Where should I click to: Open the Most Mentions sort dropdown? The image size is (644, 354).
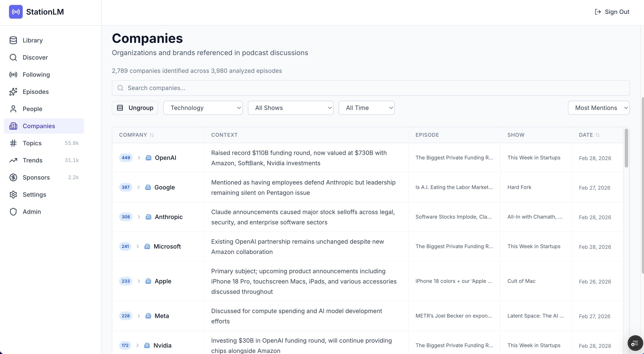tap(599, 108)
